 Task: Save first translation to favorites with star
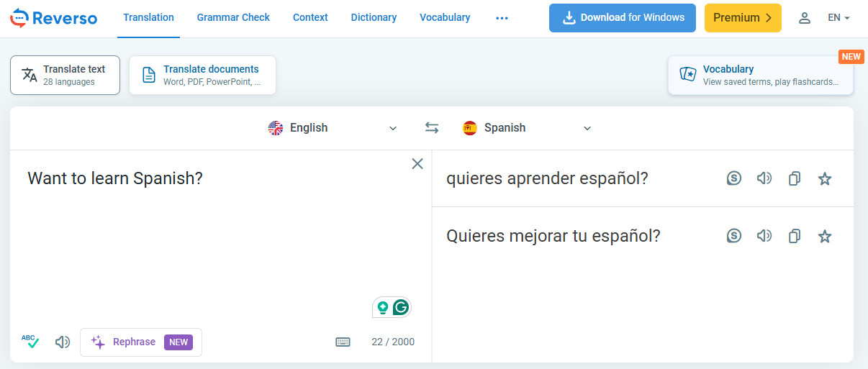(825, 178)
